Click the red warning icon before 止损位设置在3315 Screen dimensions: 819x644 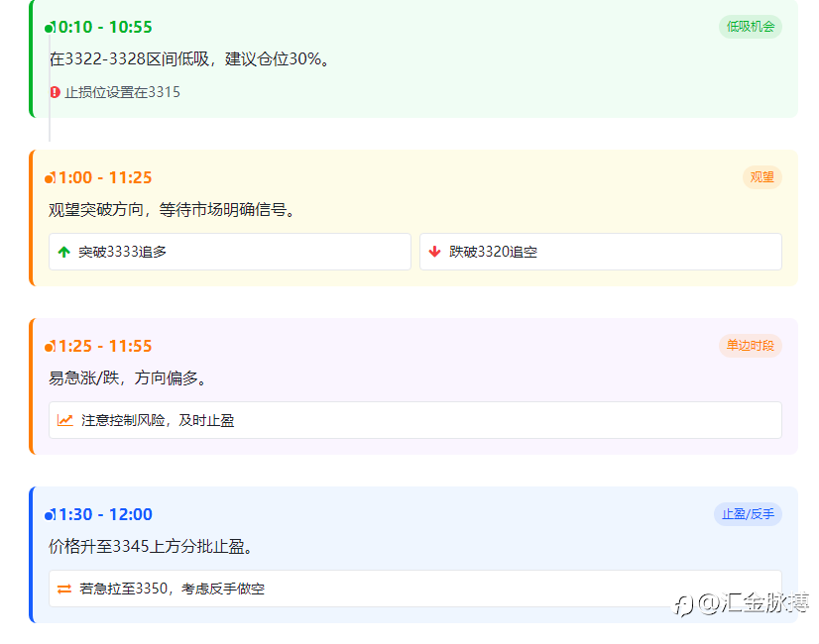[56, 92]
